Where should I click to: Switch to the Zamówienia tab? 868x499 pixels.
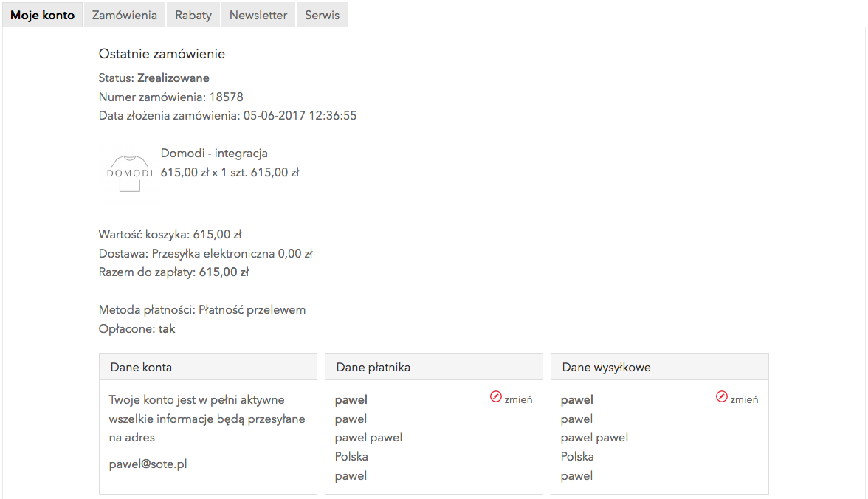pyautogui.click(x=125, y=15)
